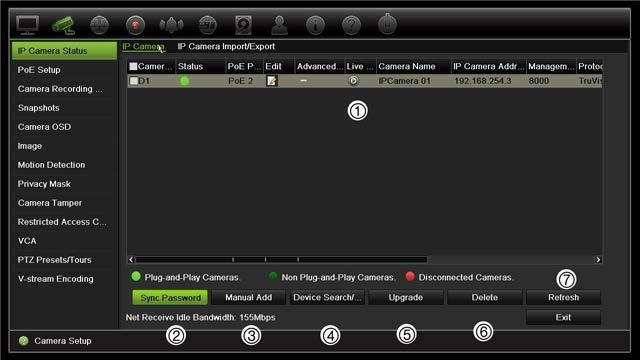The height and width of the screenshot is (360, 640).
Task: Open the recording settings red button icon
Action: pyautogui.click(x=136, y=25)
